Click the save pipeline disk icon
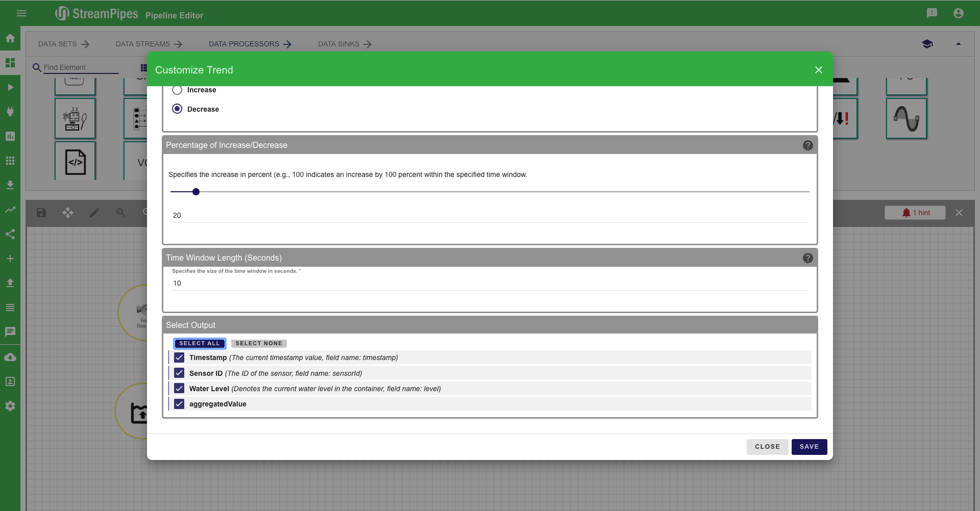This screenshot has width=980, height=511. pyautogui.click(x=41, y=213)
